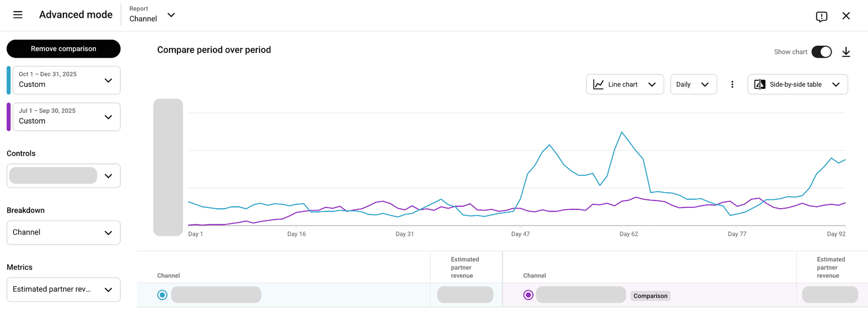Image resolution: width=868 pixels, height=317 pixels.
Task: Open the navigation hamburger menu
Action: coord(18,15)
